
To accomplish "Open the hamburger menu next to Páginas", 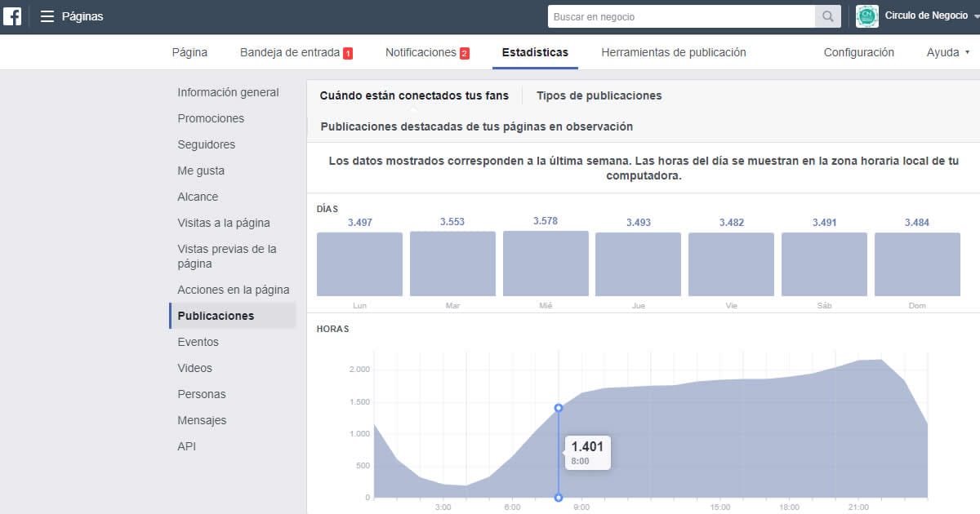I will click(x=47, y=16).
